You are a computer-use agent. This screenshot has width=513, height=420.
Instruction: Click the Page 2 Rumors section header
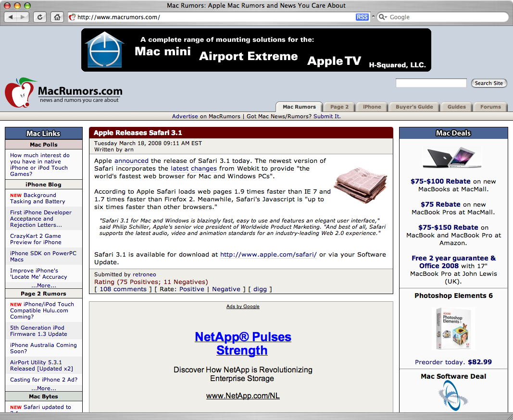pyautogui.click(x=44, y=294)
